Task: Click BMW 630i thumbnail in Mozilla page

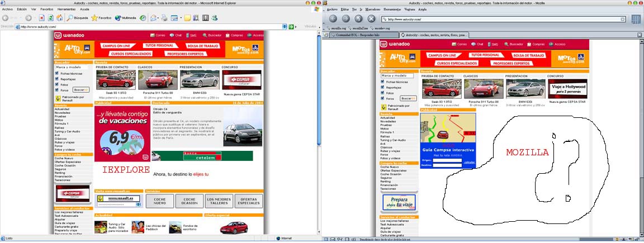Action: tap(525, 89)
